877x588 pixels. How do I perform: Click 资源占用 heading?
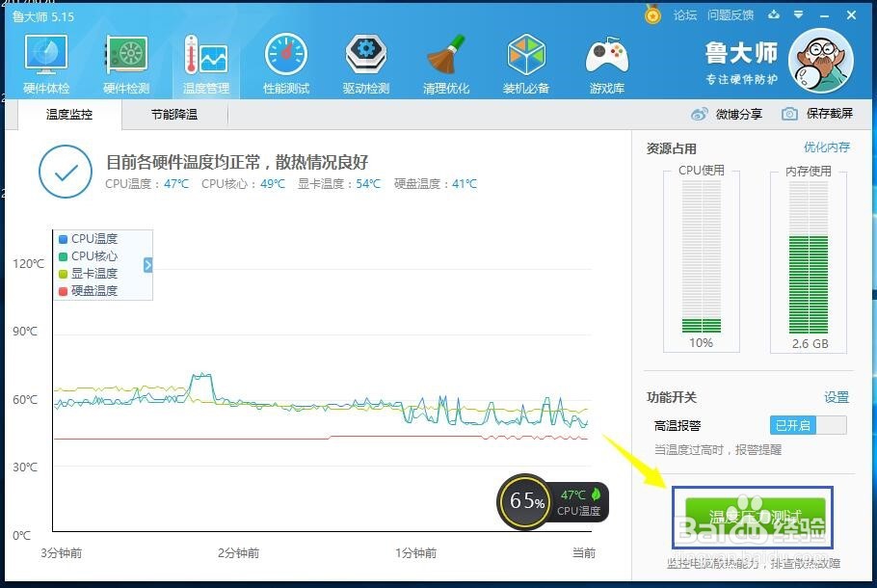(671, 148)
